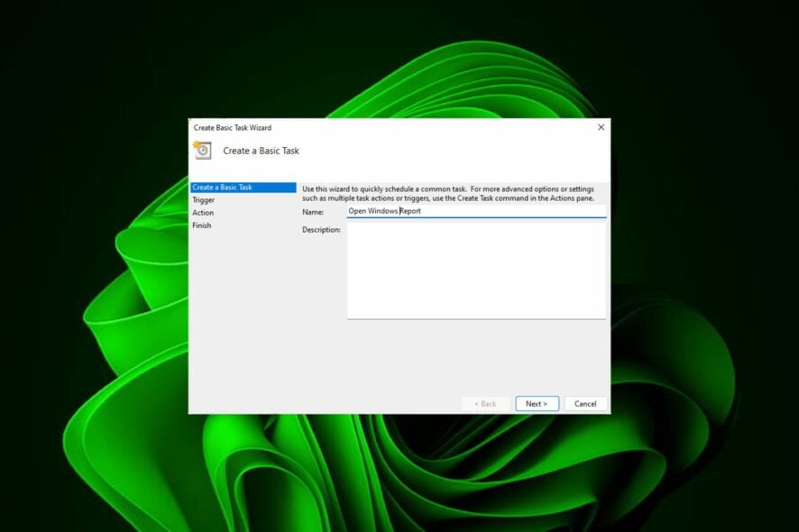The image size is (799, 532).
Task: Click the Name label
Action: 311,211
